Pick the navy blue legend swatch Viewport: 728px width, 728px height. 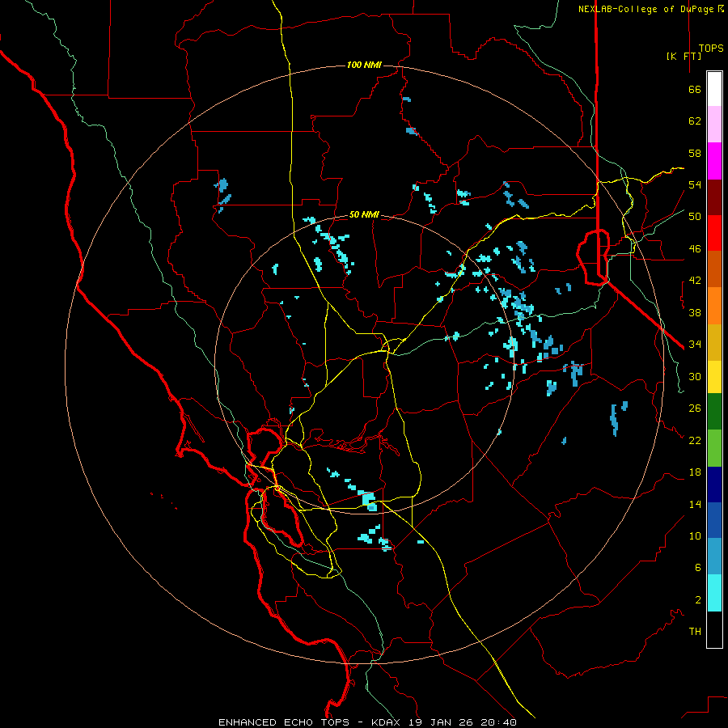pyautogui.click(x=714, y=485)
